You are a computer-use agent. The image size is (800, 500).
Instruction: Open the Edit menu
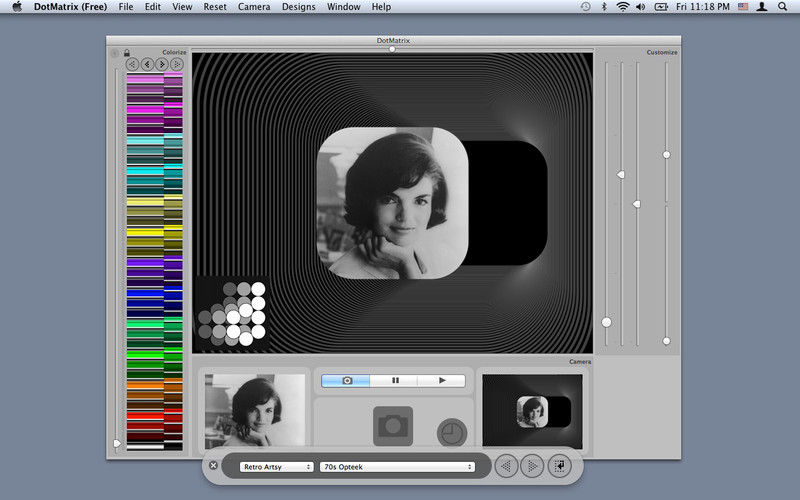click(153, 7)
